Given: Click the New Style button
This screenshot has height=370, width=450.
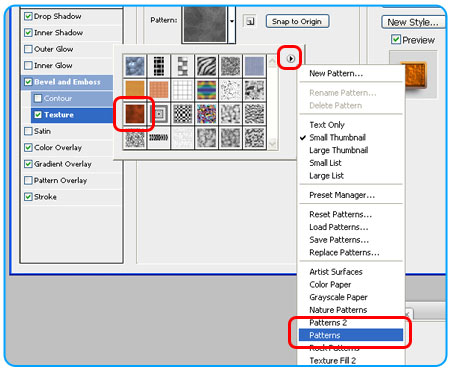Looking at the screenshot, I should (413, 22).
